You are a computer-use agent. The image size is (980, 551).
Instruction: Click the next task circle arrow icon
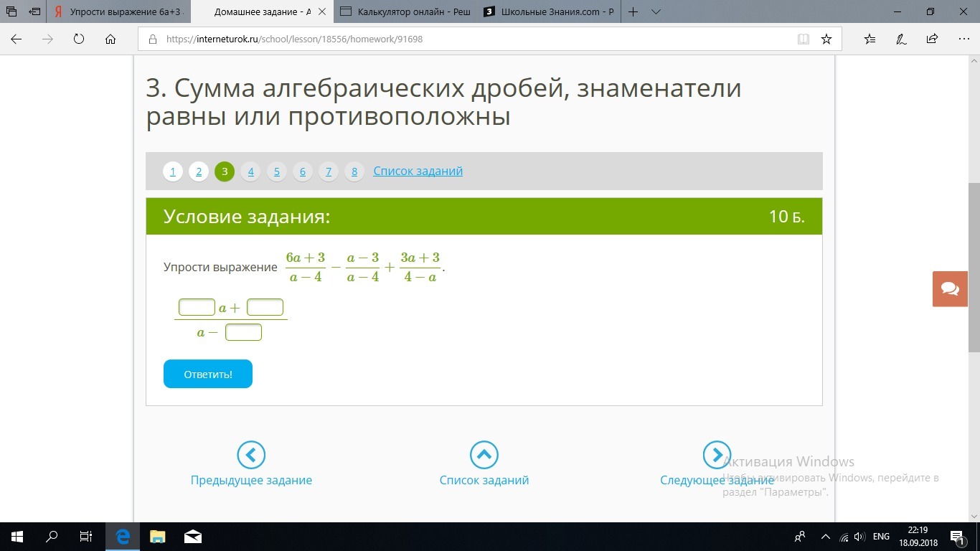(717, 455)
